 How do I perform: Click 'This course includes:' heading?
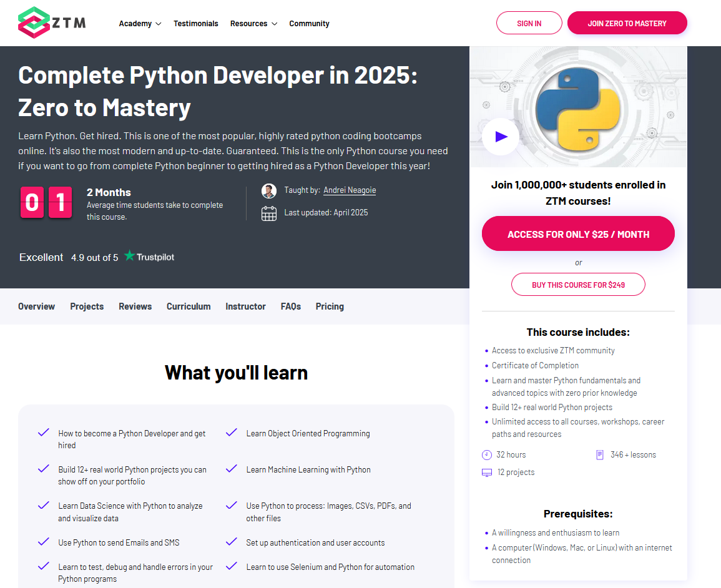(x=578, y=332)
